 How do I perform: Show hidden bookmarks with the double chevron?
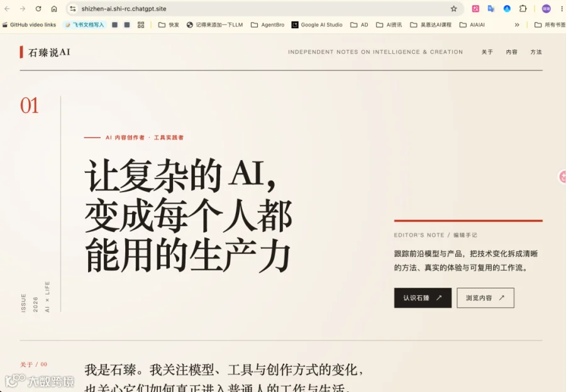tap(517, 25)
